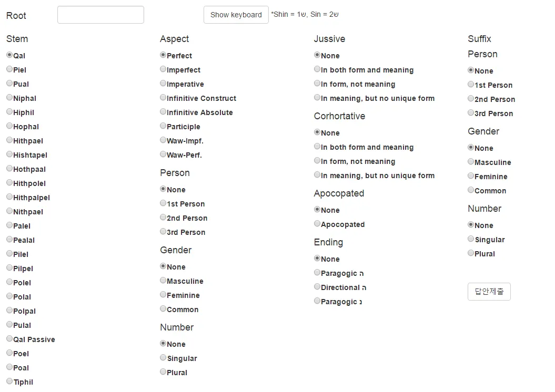Viewport: 555px width, 392px height.
Task: Choose Paragogic ה ending
Action: coord(317,273)
